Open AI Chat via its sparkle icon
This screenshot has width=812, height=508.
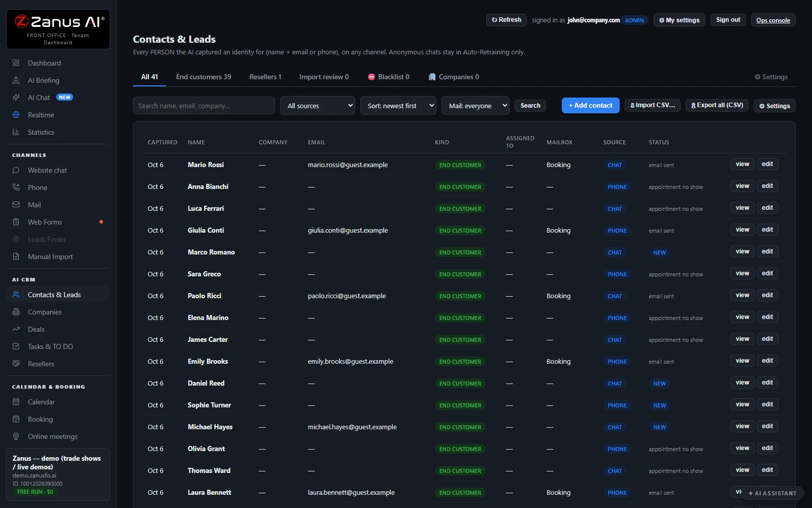click(16, 98)
